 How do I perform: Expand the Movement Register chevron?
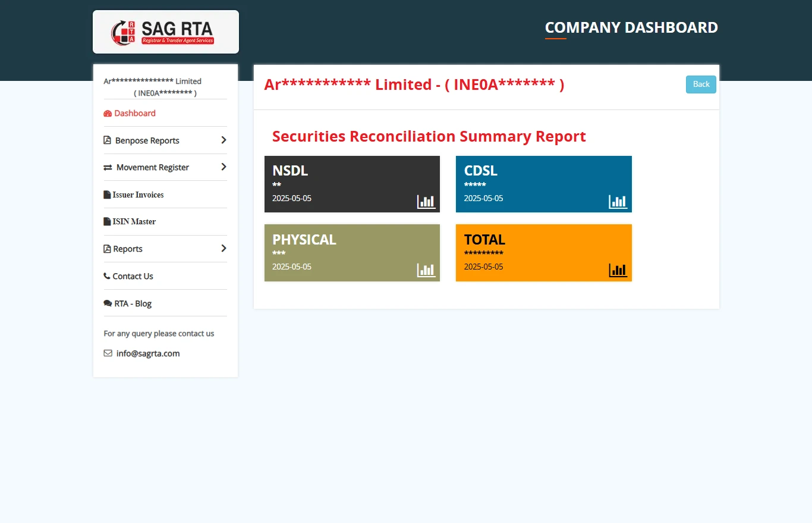224,167
